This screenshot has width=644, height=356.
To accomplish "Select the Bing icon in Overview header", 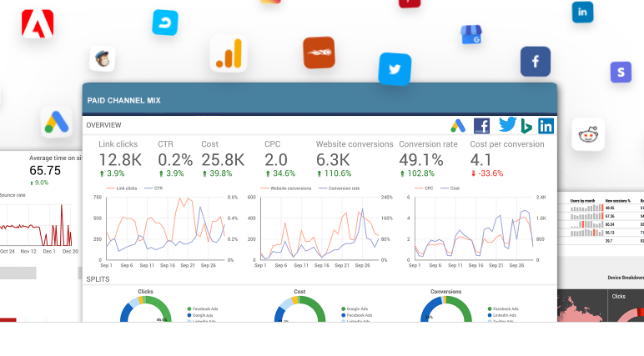I will [527, 126].
